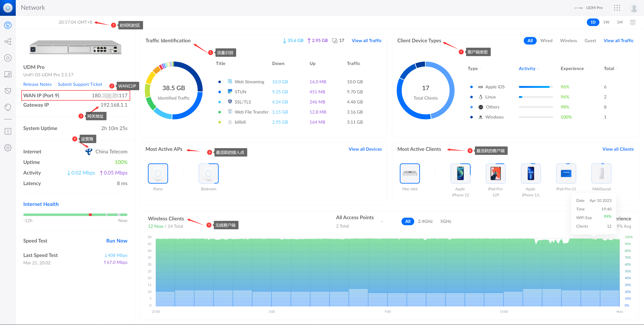Screen dimensions: 644x325
Task: Click View all Clients link
Action: point(618,149)
